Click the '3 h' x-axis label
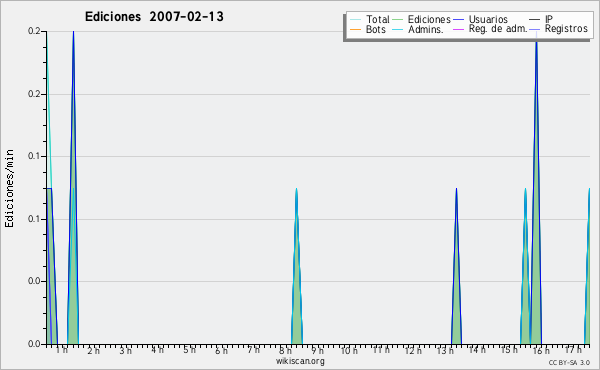600x370 pixels. 126,351
